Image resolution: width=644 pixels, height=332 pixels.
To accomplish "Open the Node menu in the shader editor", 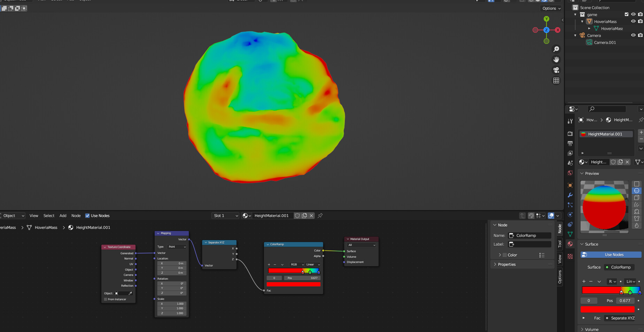I will 76,216.
